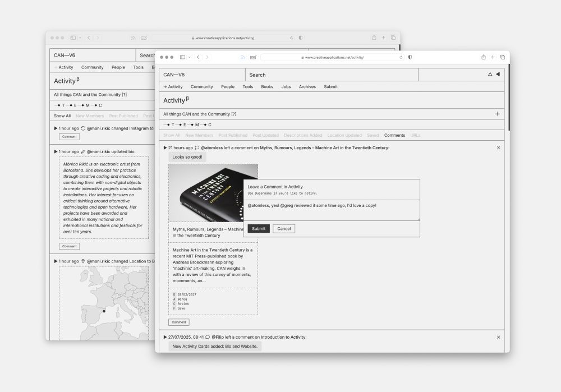This screenshot has height=392, width=561.
Task: Collapse the '21 hours ago' @atomless entry
Action: 165,147
